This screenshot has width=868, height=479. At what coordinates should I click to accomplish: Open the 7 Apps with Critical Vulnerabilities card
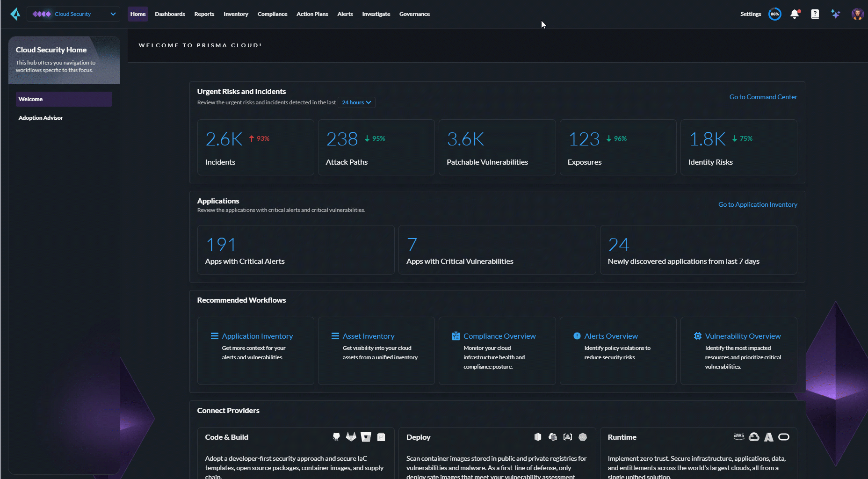497,250
